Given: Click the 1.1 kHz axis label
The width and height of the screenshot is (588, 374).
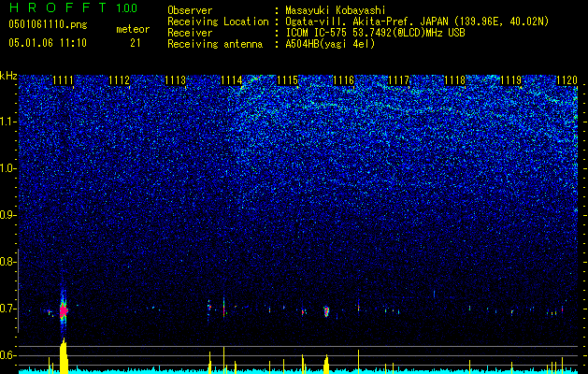Looking at the screenshot, I should (x=8, y=122).
